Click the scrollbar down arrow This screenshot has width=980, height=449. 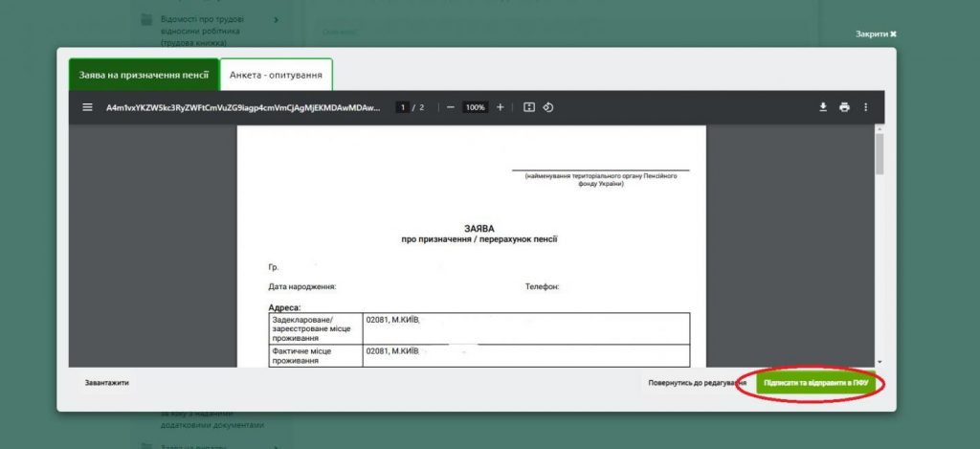pos(880,360)
